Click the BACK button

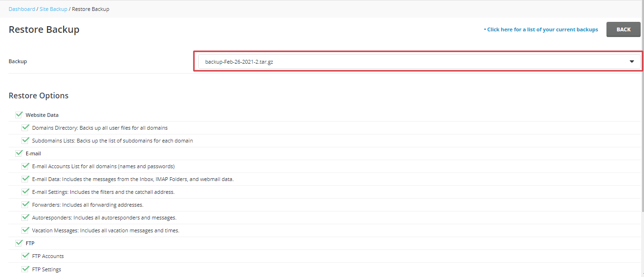[x=623, y=29]
